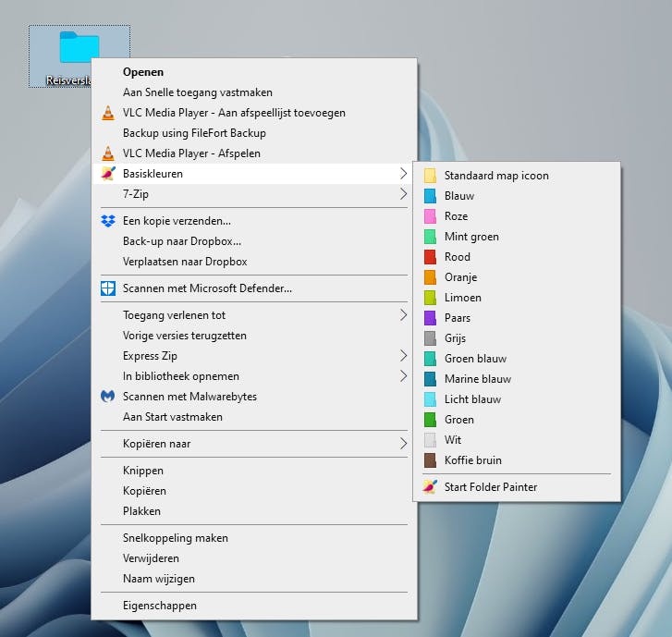Screen dimensions: 672x637
Task: Click the Folder Painter brush icon beside Basiskleuren
Action: click(x=108, y=174)
